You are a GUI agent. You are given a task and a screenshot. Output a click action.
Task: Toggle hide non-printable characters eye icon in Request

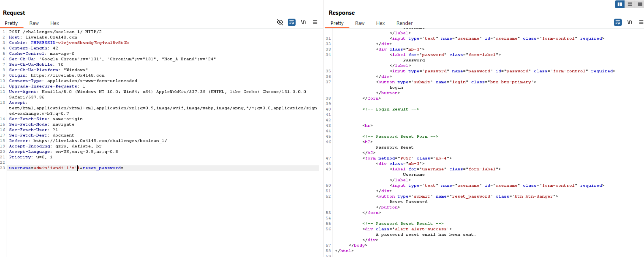click(280, 22)
